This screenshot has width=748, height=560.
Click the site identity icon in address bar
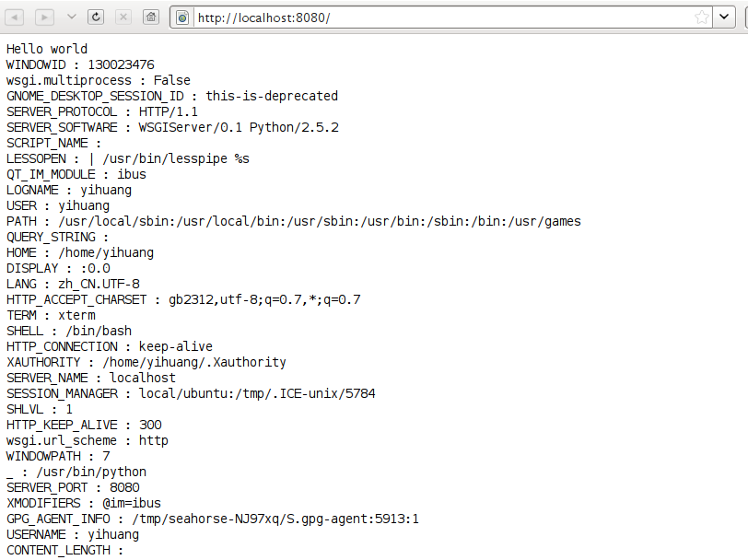coord(182,17)
